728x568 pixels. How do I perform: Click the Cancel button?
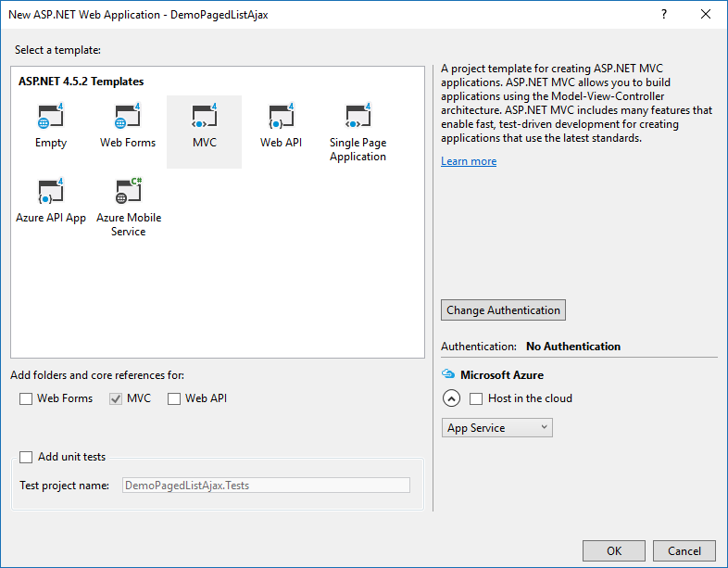[684, 550]
